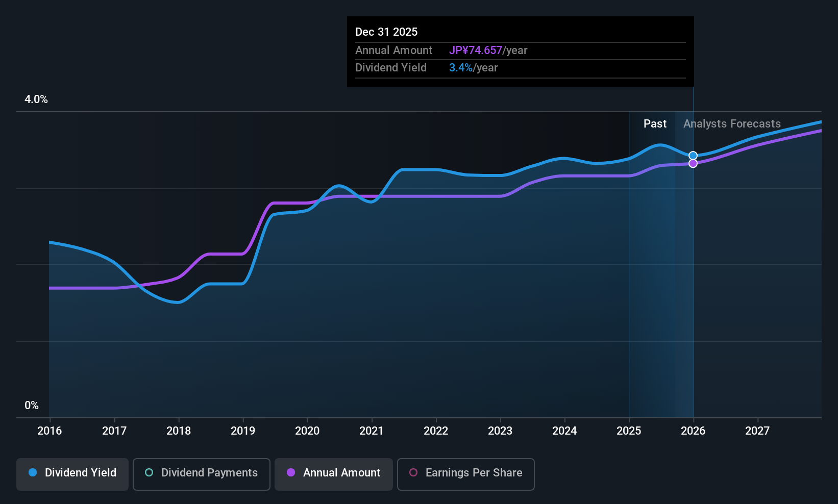Click the teal Dividend Payments legend circle

point(149,472)
